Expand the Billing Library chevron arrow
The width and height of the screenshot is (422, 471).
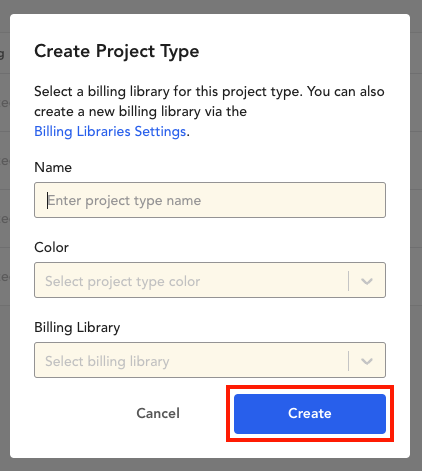[367, 361]
